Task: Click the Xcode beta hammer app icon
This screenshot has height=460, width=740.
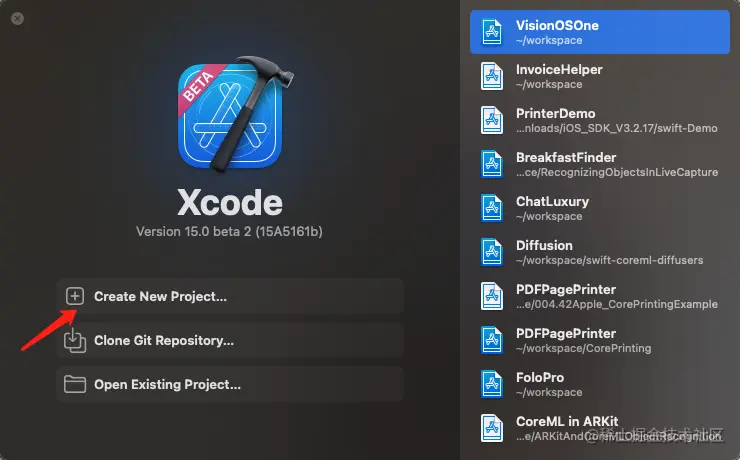Action: (x=235, y=113)
